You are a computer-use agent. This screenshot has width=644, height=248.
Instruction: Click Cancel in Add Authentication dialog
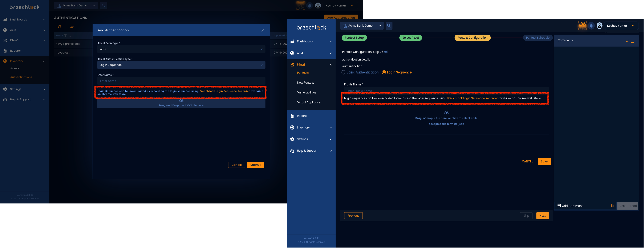(x=236, y=165)
